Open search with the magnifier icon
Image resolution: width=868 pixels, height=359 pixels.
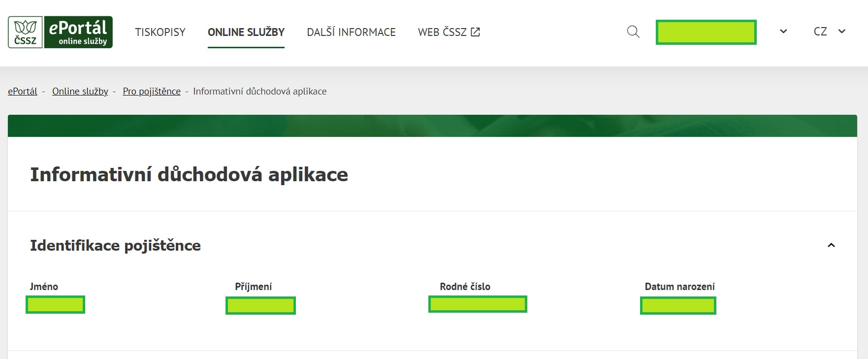tap(633, 32)
